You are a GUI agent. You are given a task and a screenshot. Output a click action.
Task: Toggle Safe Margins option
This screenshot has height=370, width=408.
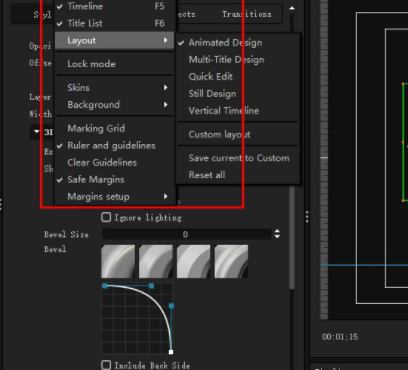pos(114,180)
